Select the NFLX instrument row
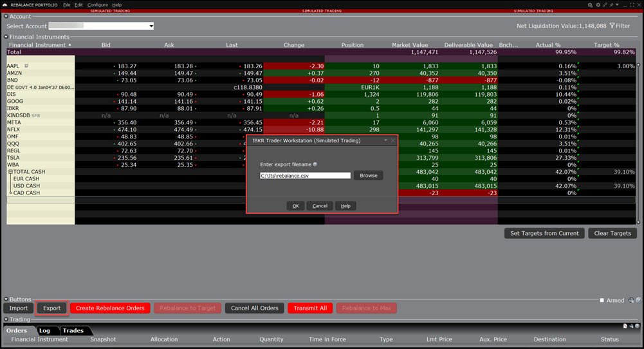644x349 pixels. [x=41, y=129]
